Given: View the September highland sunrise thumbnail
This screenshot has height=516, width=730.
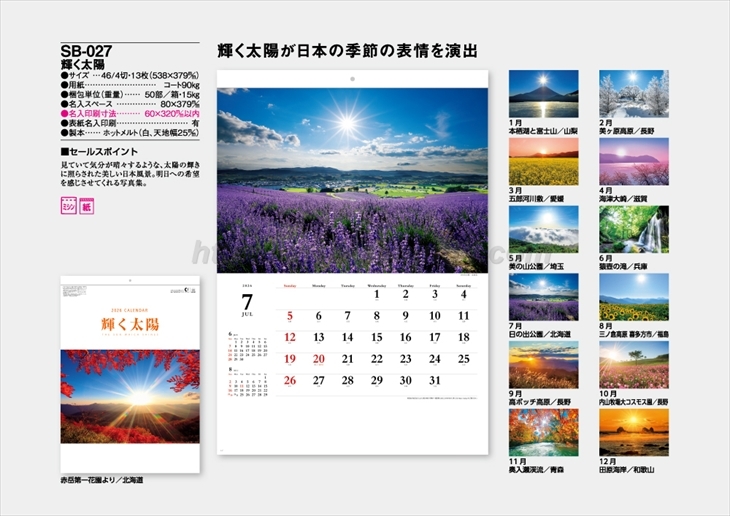Looking at the screenshot, I should click(543, 365).
